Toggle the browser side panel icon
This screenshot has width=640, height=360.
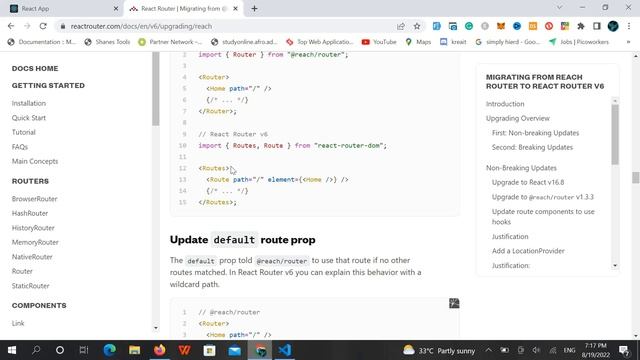pyautogui.click(x=597, y=26)
